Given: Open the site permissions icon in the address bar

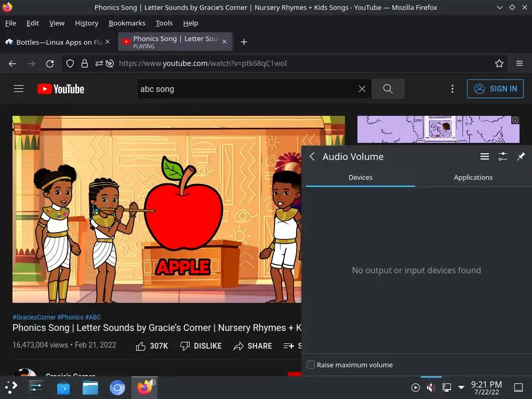Looking at the screenshot, I should (99, 63).
